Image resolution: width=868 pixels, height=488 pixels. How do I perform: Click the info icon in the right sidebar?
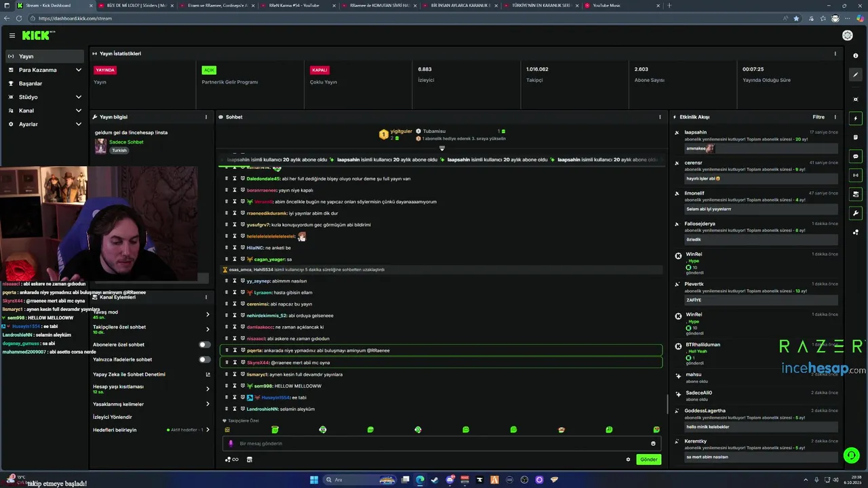point(856,56)
